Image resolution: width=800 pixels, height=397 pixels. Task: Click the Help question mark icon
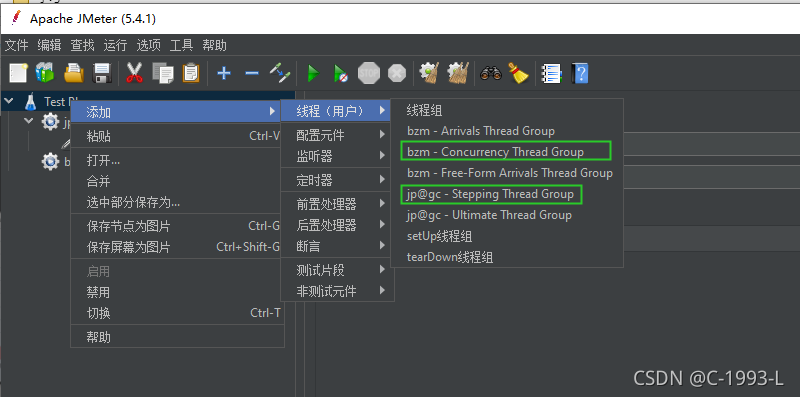pyautogui.click(x=580, y=73)
